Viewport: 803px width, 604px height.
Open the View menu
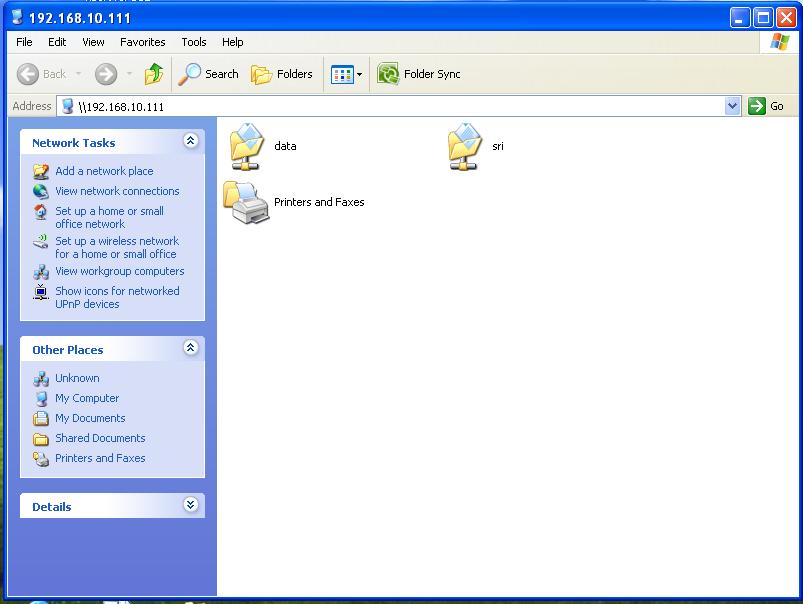[93, 42]
